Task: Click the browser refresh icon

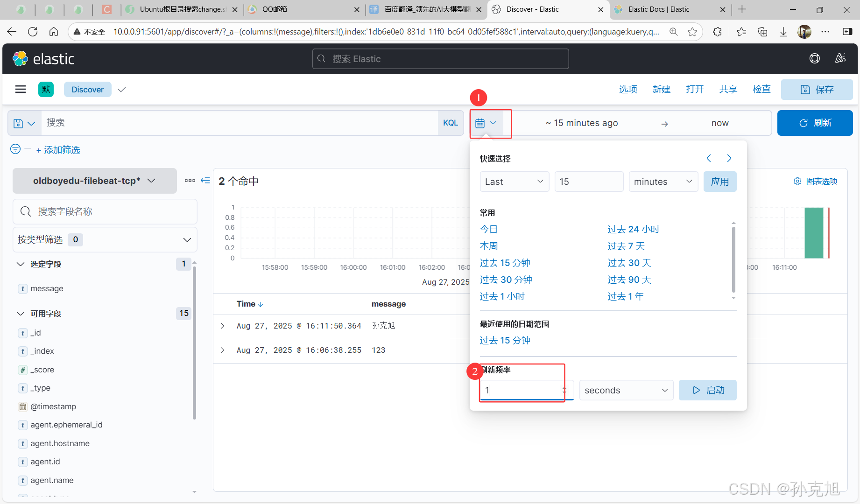Action: 33,32
